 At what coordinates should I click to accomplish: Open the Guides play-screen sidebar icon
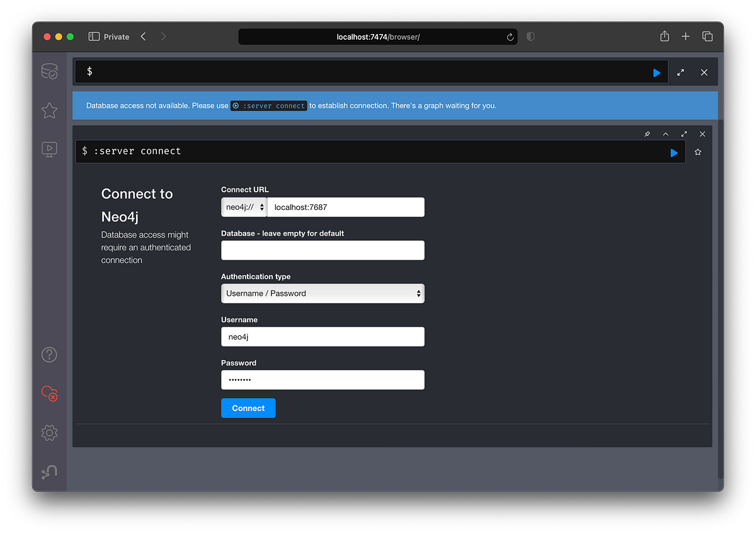49,149
